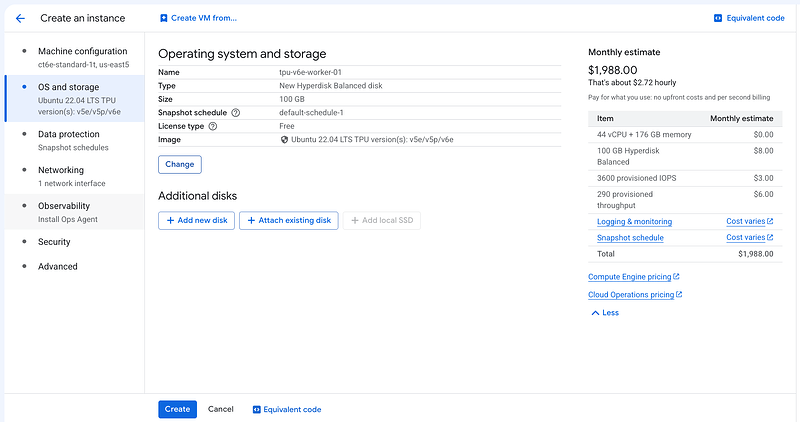Viewport: 800px width, 422px height.
Task: Click the $1,988.00 monthly estimate heading
Action: [x=613, y=70]
